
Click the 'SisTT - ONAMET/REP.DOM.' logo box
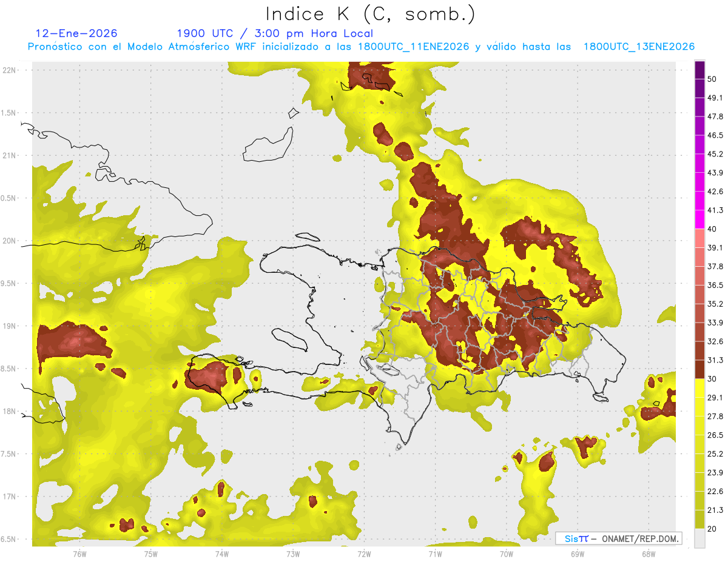click(x=618, y=538)
